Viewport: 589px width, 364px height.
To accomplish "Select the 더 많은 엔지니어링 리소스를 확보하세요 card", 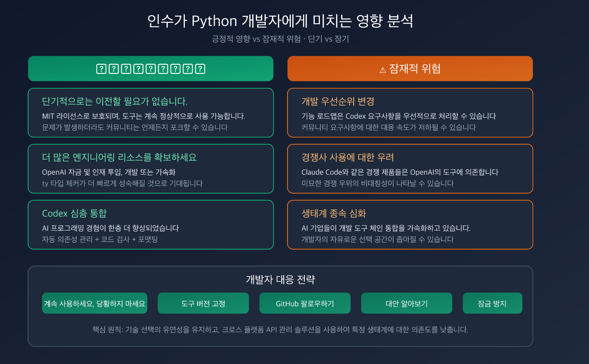I will pos(150,169).
